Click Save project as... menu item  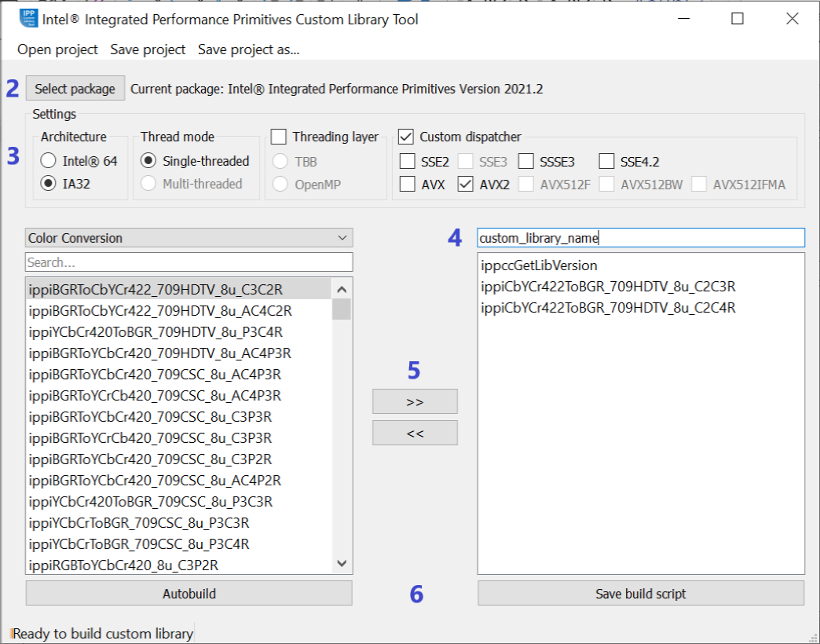(248, 49)
